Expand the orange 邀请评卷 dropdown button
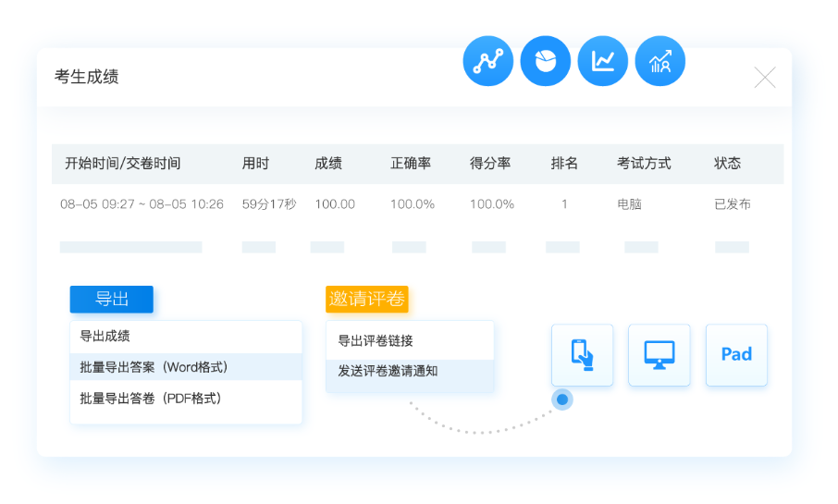Viewport: 838px width, 504px height. (366, 299)
